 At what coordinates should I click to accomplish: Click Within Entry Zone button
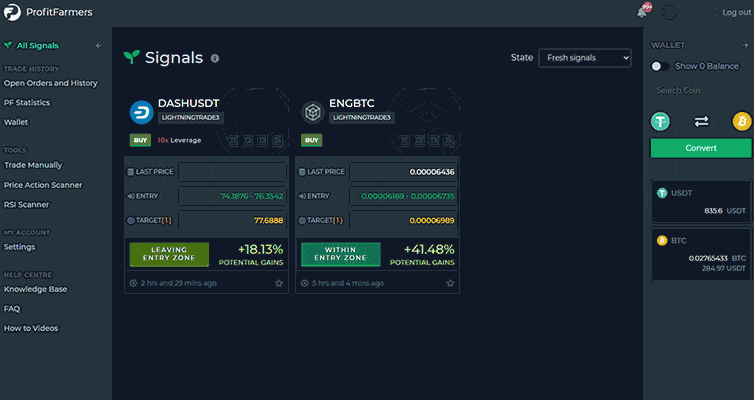(340, 254)
